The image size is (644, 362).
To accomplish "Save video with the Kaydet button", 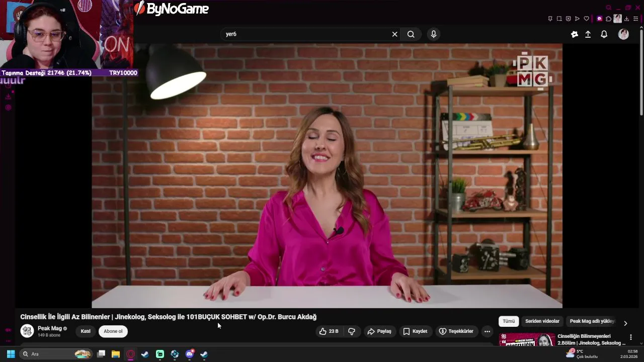I will click(x=415, y=331).
